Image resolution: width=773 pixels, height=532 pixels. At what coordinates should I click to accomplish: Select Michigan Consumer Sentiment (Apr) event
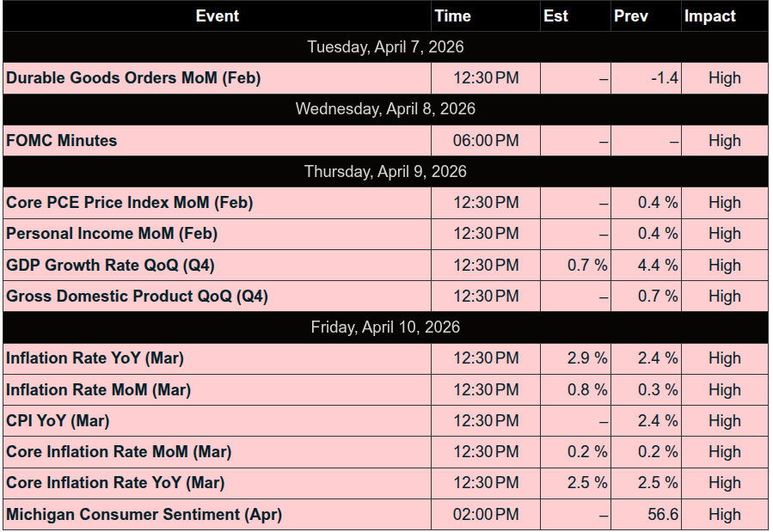(144, 515)
